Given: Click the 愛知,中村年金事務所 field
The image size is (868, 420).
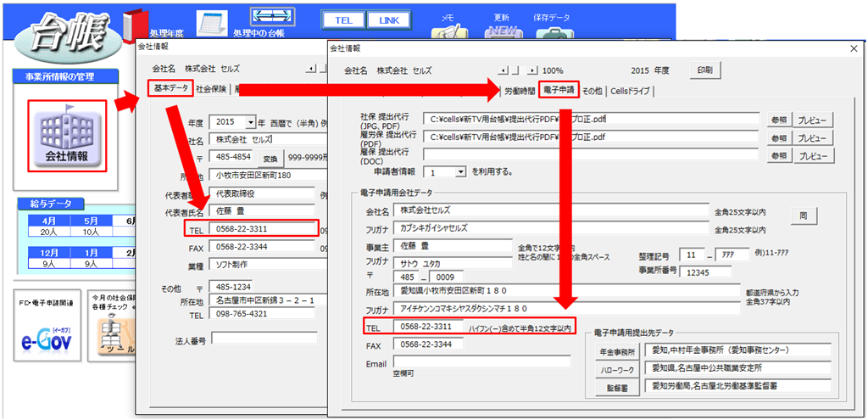Looking at the screenshot, I should click(x=738, y=350).
